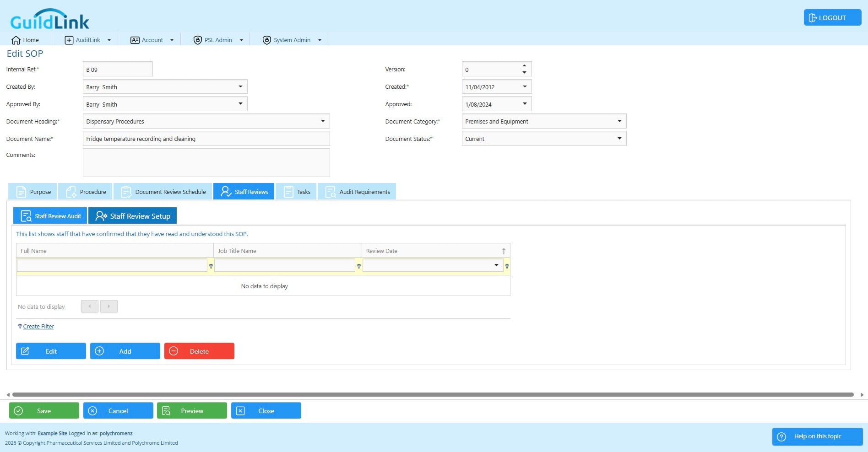The width and height of the screenshot is (868, 452).
Task: Click the Preview button
Action: 192,411
